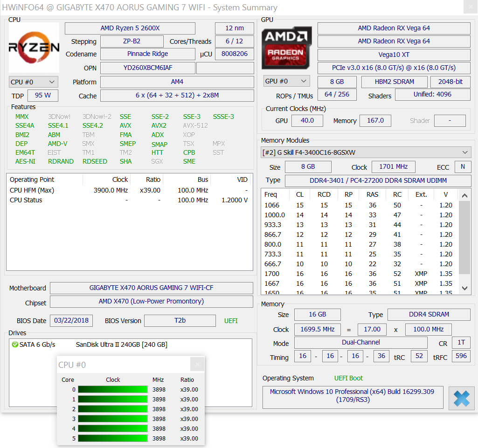Screen dimensions: 478x448
Task: Click the 6 / 12 cores threads field
Action: (x=235, y=41)
